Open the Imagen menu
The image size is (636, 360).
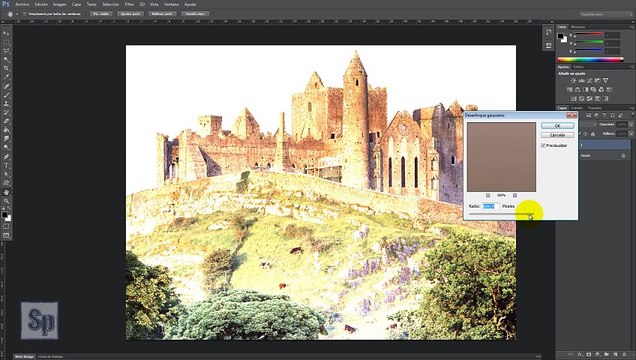click(59, 4)
